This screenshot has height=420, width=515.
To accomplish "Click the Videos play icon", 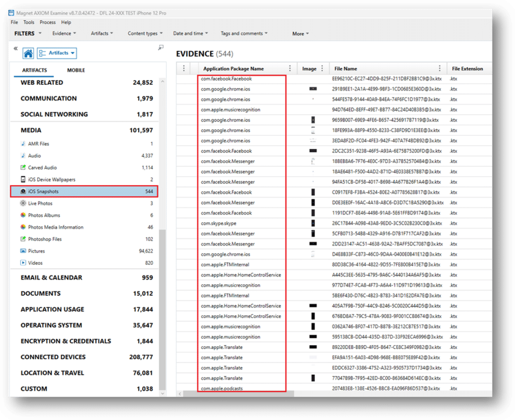I will point(23,263).
